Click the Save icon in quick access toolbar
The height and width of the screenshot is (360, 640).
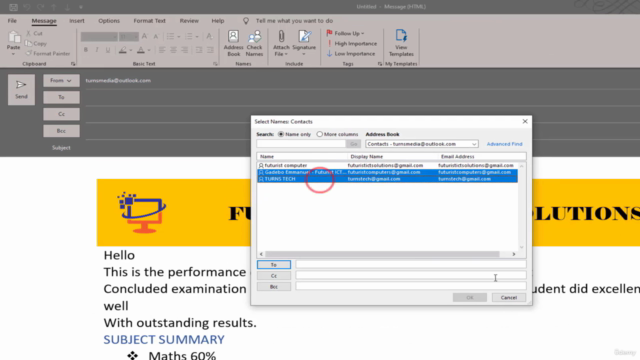point(13,7)
